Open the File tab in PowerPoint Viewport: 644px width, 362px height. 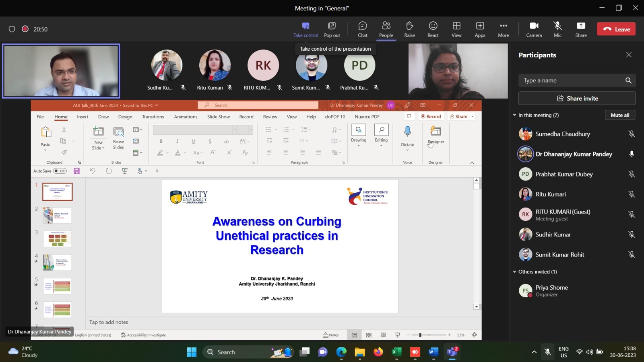[x=40, y=117]
